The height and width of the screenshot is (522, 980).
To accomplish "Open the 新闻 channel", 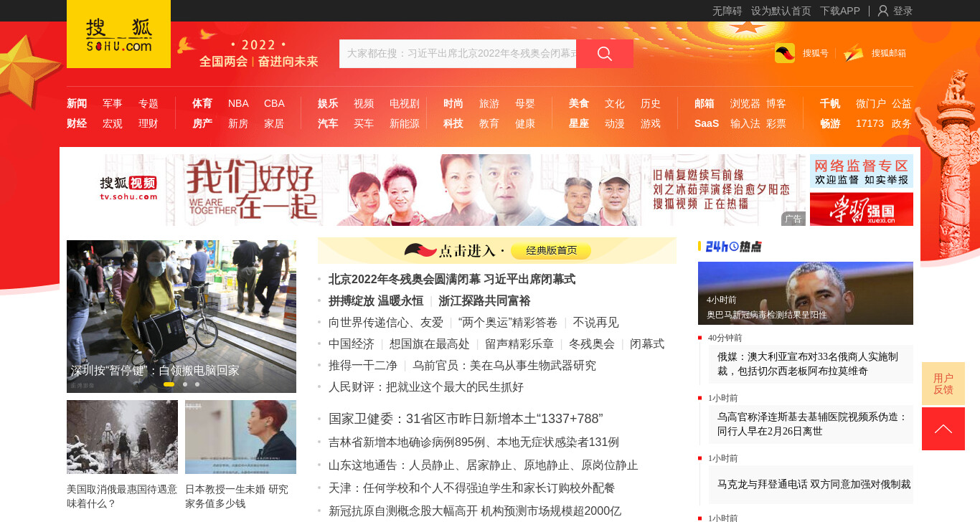I will [77, 103].
